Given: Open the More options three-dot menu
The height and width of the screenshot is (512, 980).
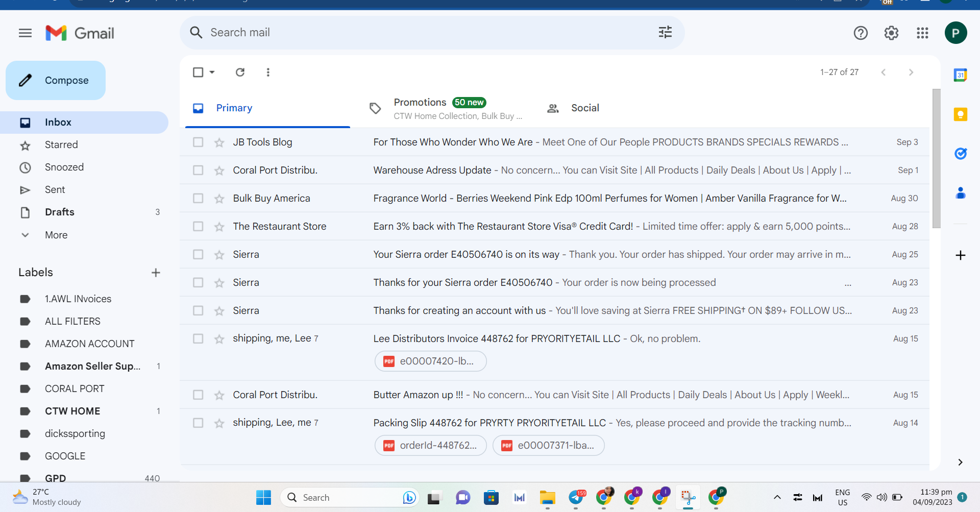Looking at the screenshot, I should [268, 72].
